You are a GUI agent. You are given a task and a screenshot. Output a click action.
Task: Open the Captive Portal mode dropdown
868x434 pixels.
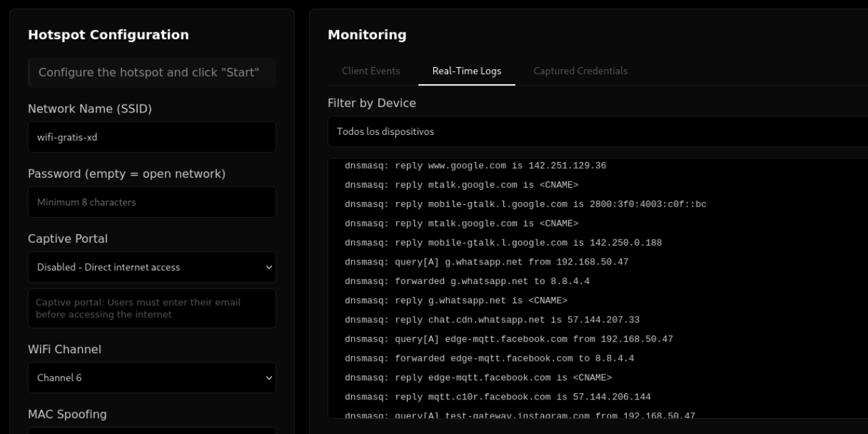[x=151, y=267]
